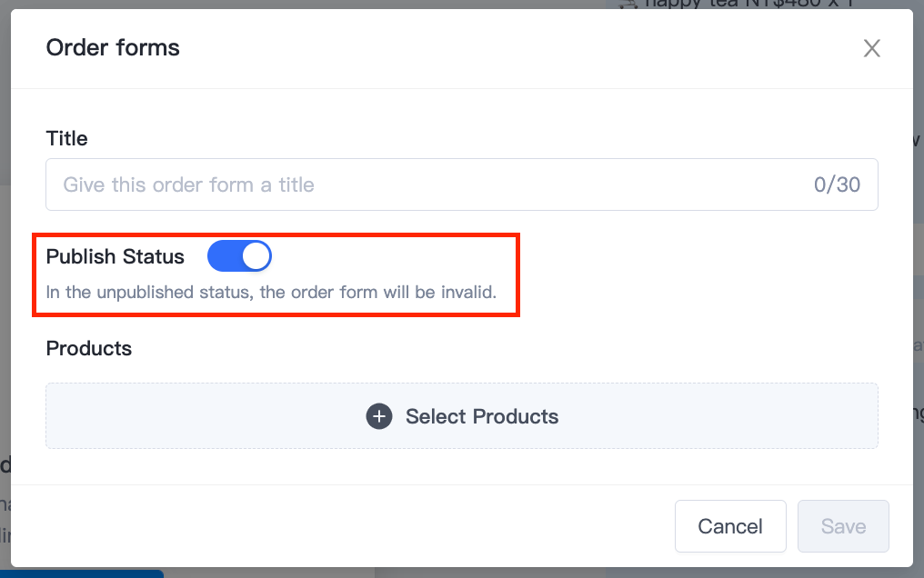Click the Give this order form placeholder text
The height and width of the screenshot is (578, 924).
[188, 184]
